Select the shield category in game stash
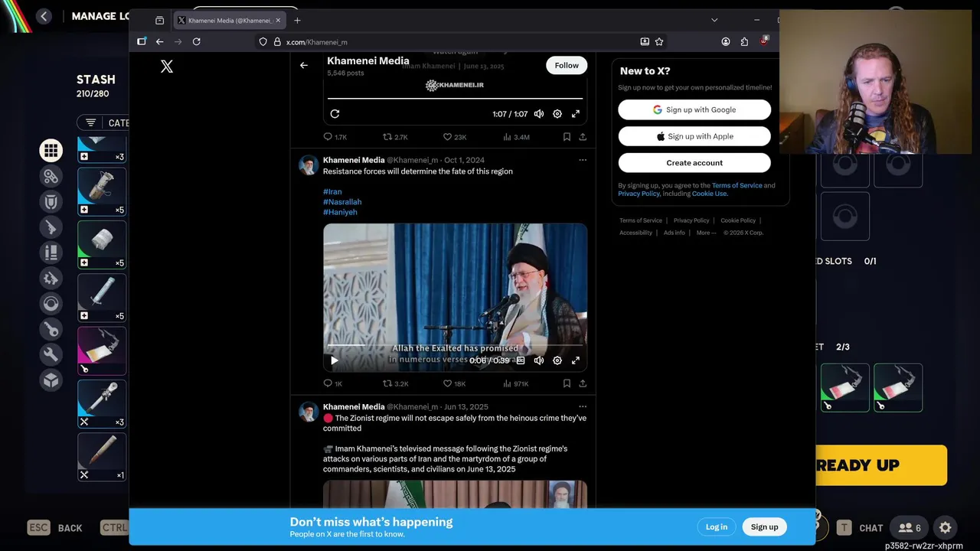This screenshot has width=980, height=551. pos(51,202)
